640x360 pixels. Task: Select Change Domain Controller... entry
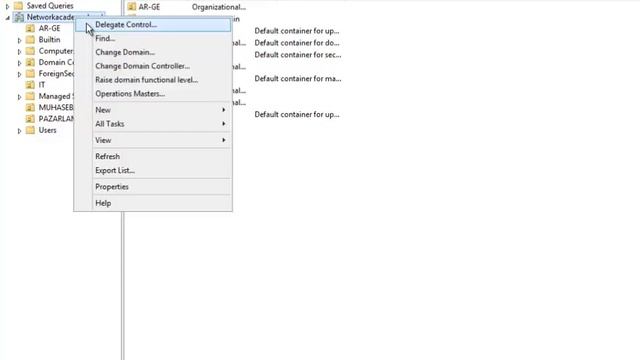(153, 66)
